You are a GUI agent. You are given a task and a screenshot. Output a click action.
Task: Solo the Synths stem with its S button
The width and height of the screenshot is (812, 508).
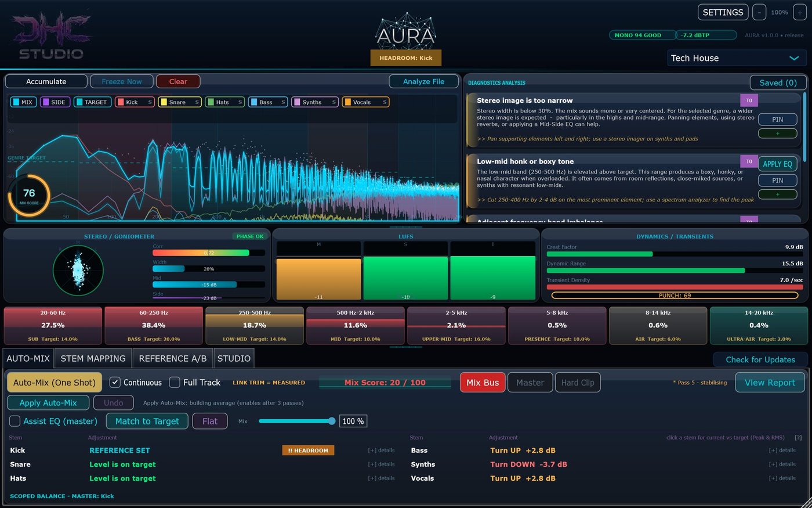pos(333,102)
